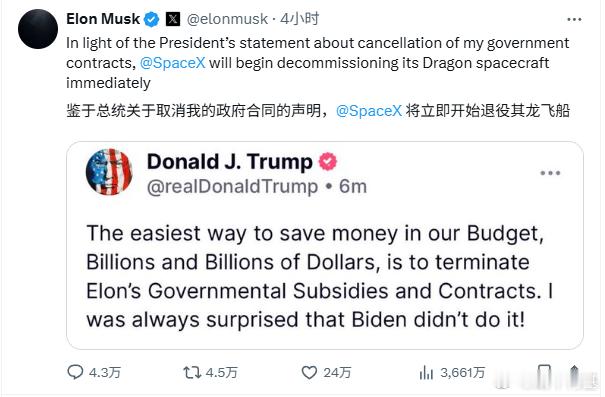Click the share upload arrow icon
605x397 pixels.
574,373
